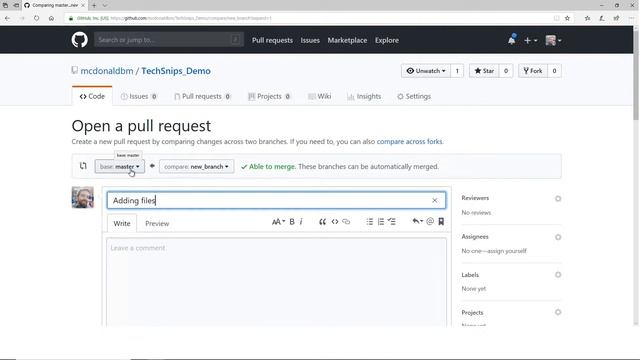640x360 pixels.
Task: Reload the page in the browser
Action: point(36,18)
